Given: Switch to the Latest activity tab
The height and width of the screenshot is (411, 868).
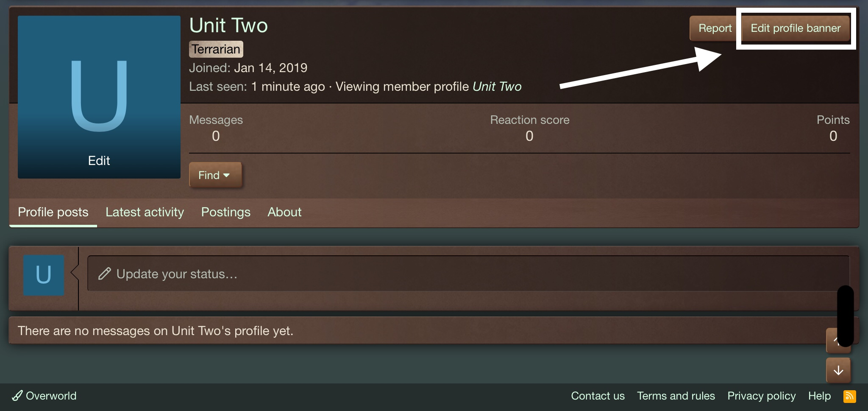Looking at the screenshot, I should [x=145, y=212].
